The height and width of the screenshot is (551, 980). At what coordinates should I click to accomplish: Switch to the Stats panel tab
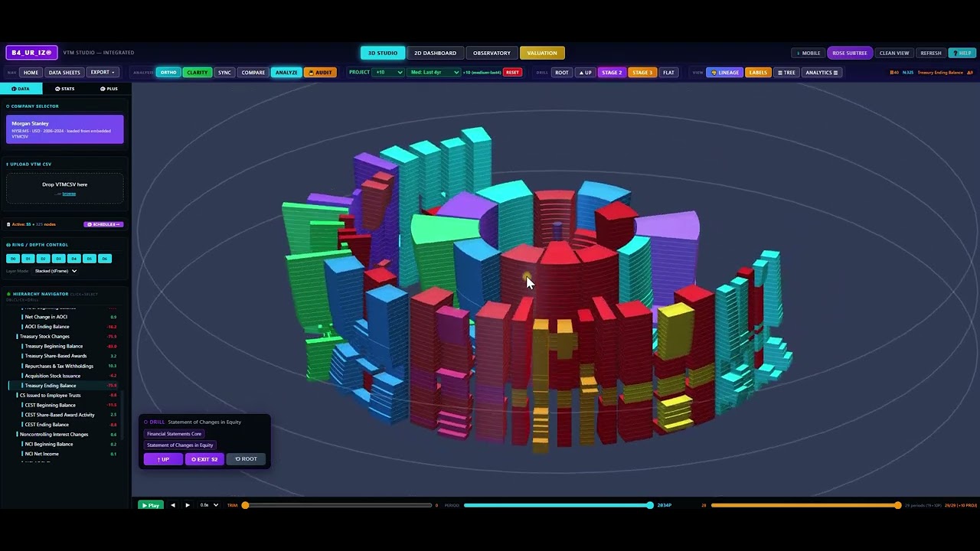click(65, 89)
